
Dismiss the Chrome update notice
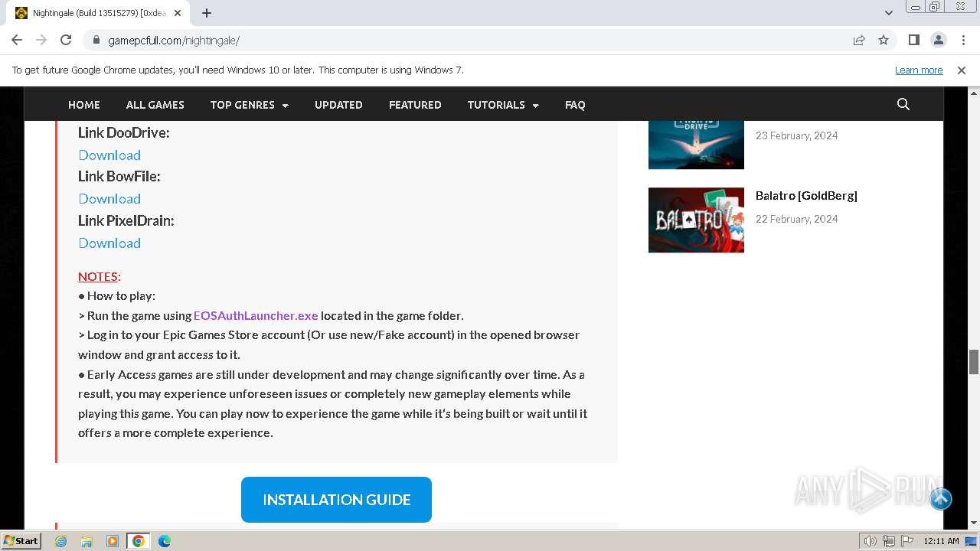pyautogui.click(x=962, y=70)
